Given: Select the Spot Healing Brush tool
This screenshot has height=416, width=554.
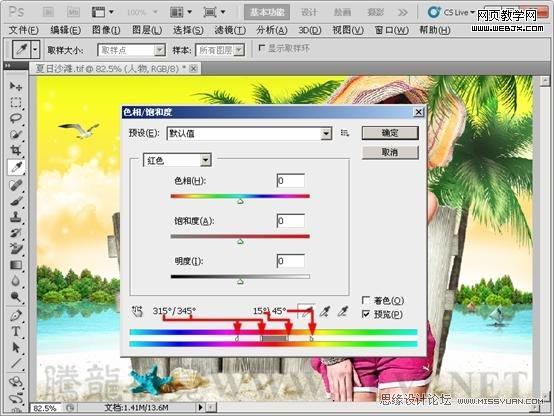Looking at the screenshot, I should coord(16,184).
